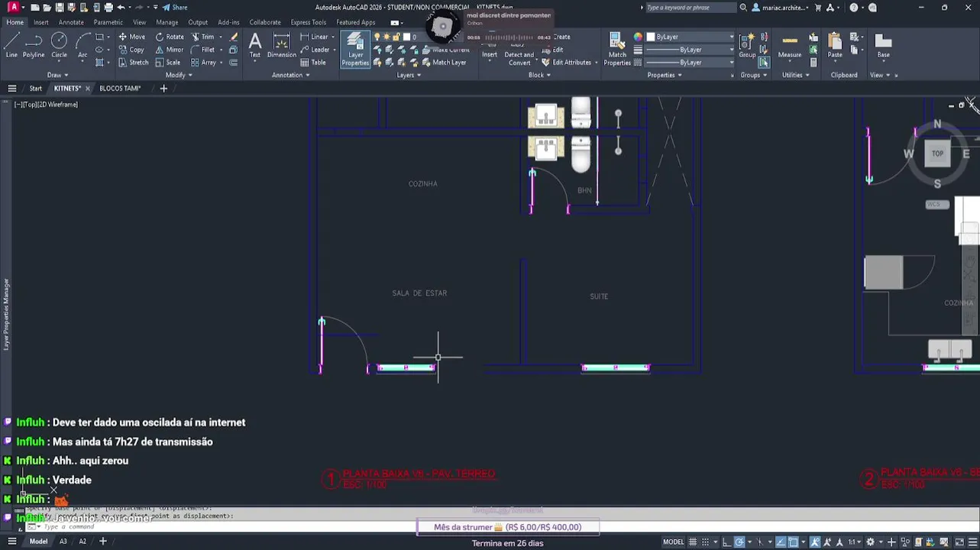Open the object color wheel
This screenshot has height=550, width=980.
coord(638,37)
